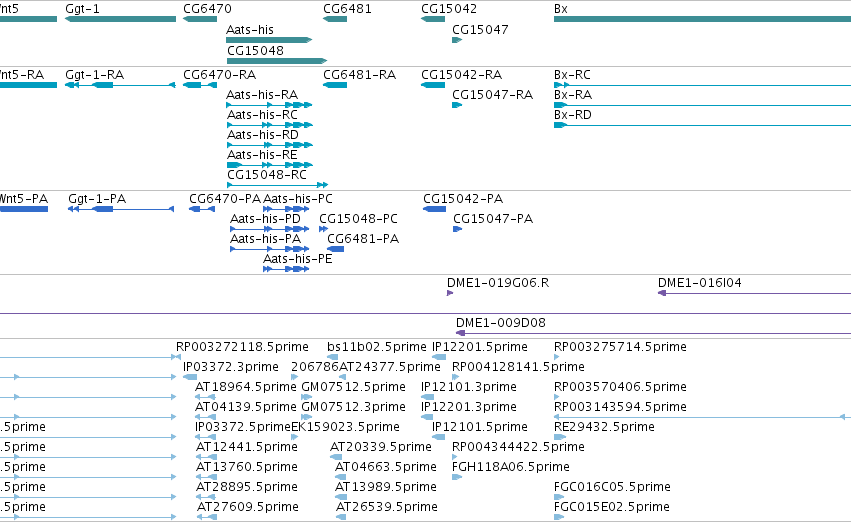Open EST IP03372.3prime
This screenshot has height=522, width=851.
pos(231,367)
